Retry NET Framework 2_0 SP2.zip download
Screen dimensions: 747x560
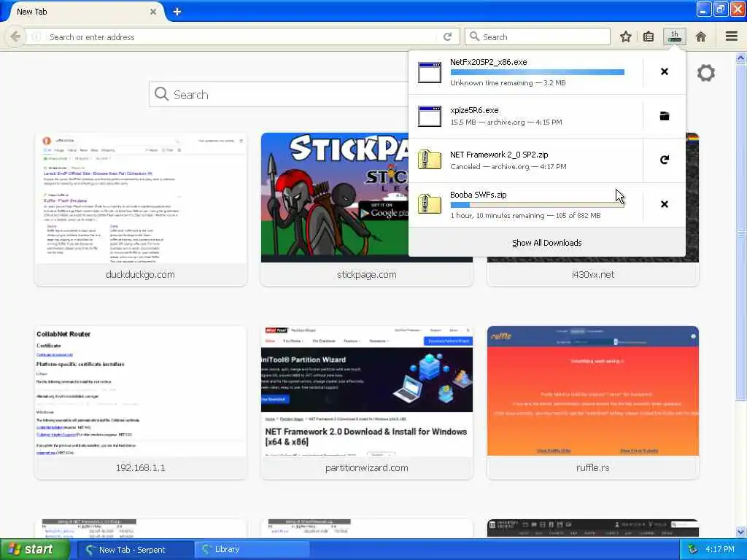(664, 160)
